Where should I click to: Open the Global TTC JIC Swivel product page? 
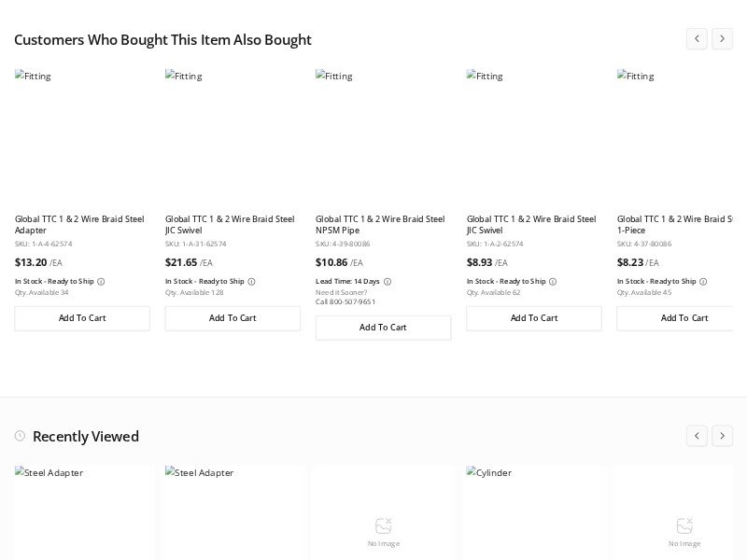(230, 225)
